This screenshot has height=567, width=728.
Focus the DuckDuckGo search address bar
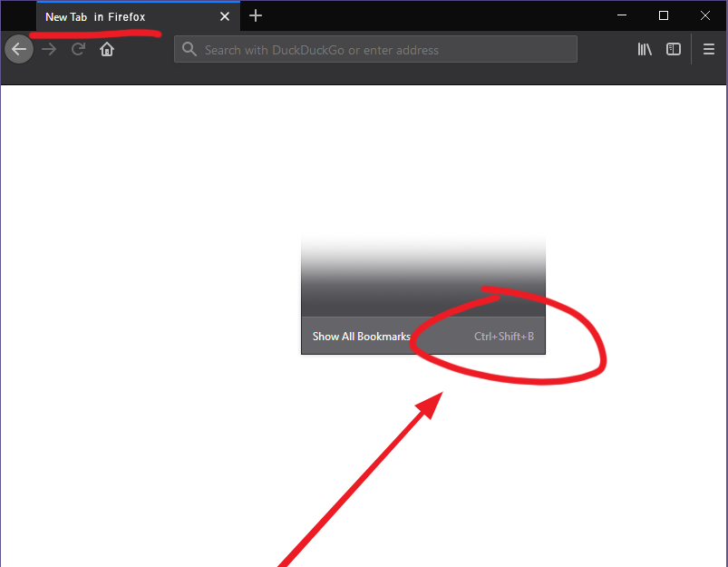point(375,49)
